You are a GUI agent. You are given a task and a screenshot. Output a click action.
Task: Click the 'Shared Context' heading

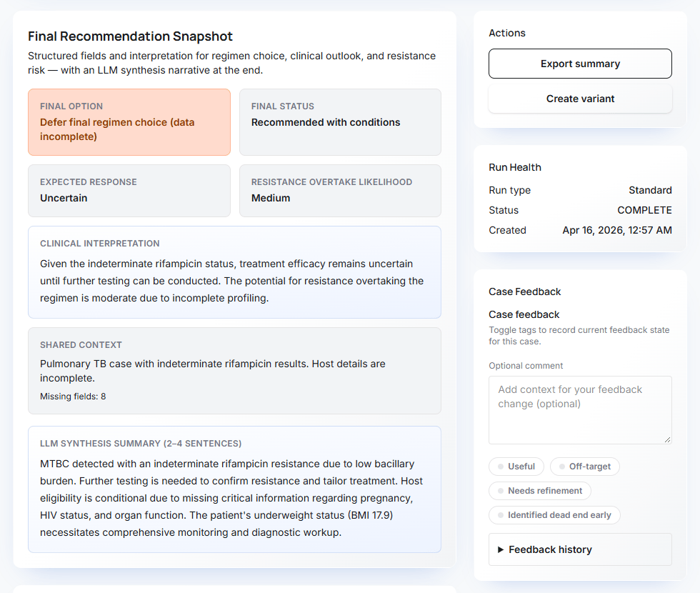(x=81, y=344)
